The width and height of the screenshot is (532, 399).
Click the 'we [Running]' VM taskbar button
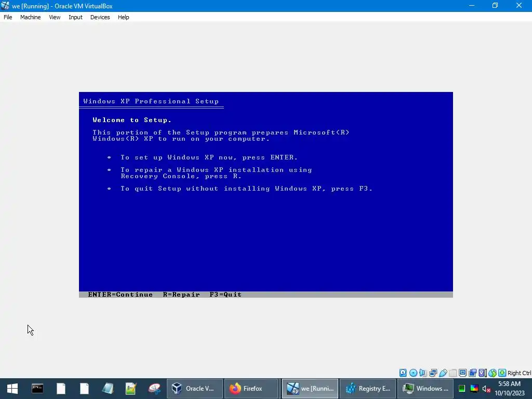tap(310, 389)
